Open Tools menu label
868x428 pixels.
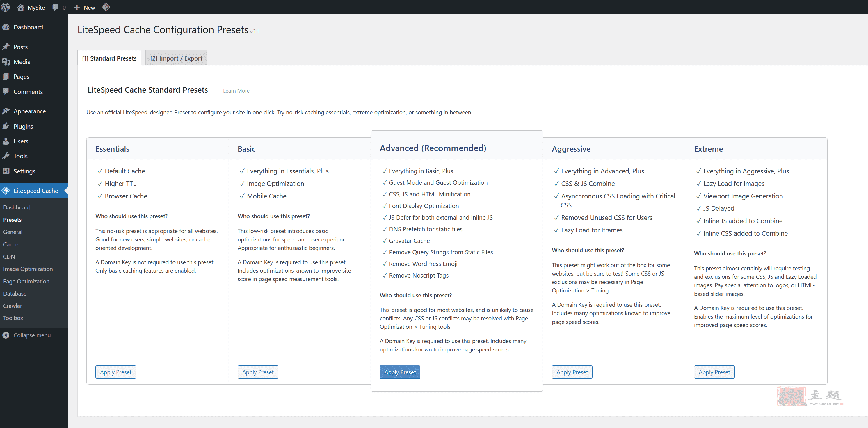[x=21, y=156]
